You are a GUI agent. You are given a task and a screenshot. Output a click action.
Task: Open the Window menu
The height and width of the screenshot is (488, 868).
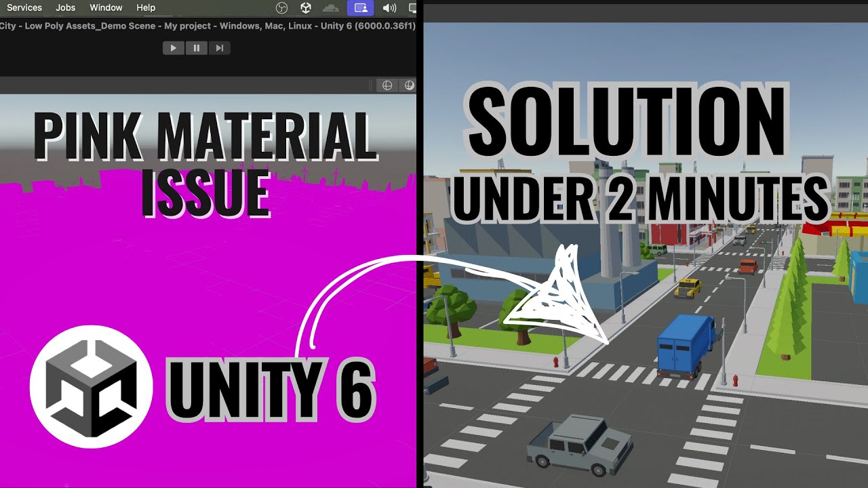pos(106,7)
